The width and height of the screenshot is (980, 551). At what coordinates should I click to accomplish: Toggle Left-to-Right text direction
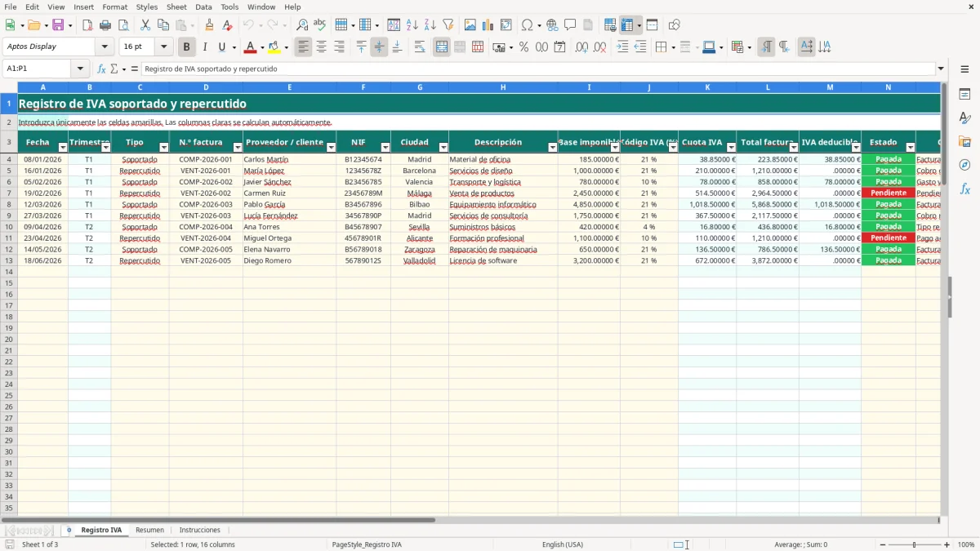(x=766, y=47)
